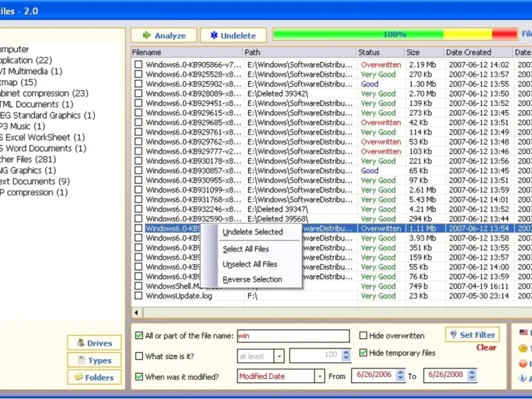This screenshot has width=532, height=399.
Task: Choose Unselect All Files menu entry
Action: 250,264
